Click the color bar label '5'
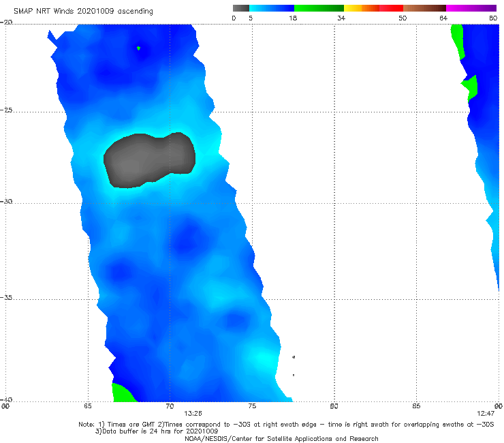The image size is (504, 443). pos(251,18)
